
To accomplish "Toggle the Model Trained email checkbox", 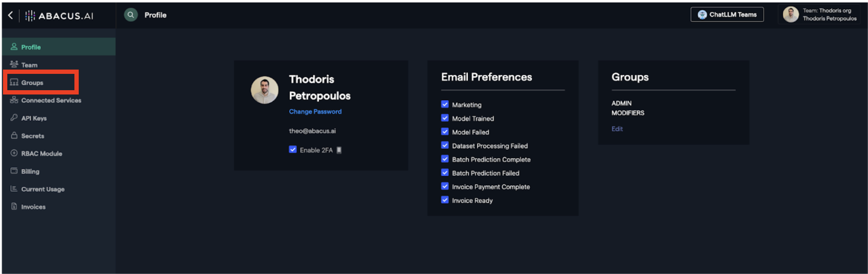I will pos(445,118).
